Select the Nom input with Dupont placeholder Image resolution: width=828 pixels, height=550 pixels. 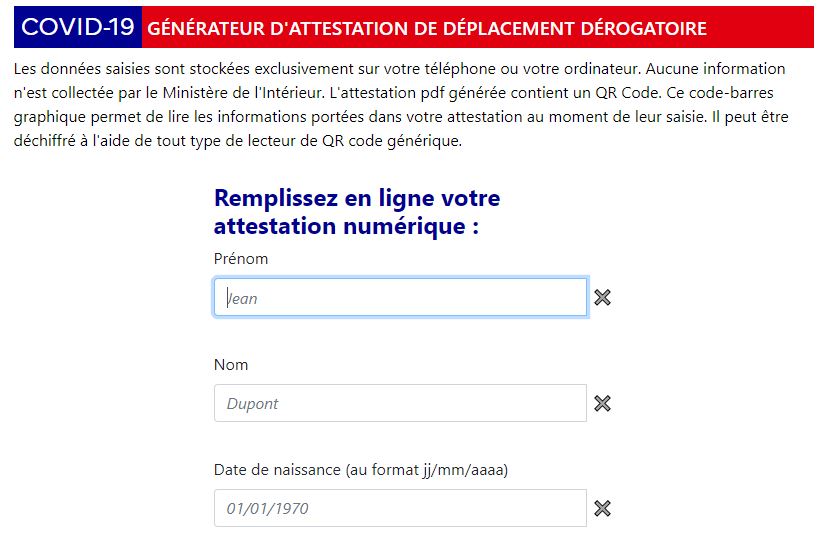[400, 403]
